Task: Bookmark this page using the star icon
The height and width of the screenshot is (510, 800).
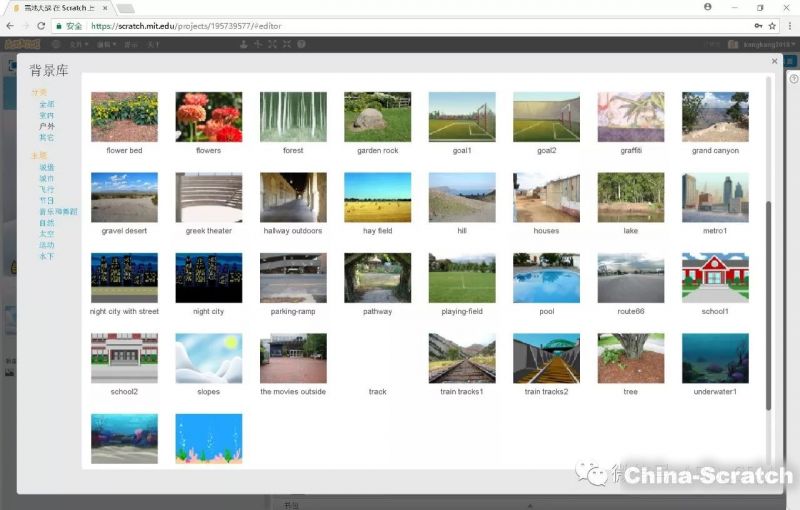Action: pos(772,26)
